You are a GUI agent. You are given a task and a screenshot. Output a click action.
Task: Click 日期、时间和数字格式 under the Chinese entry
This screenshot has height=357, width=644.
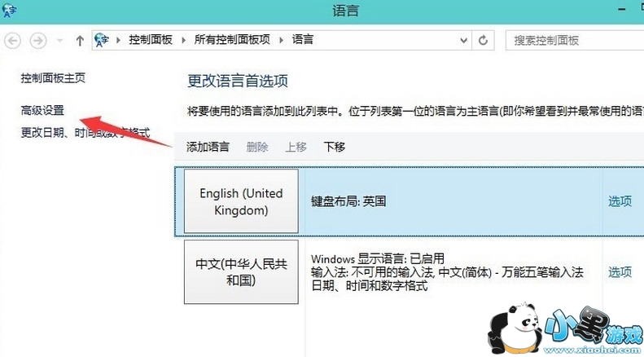click(x=370, y=285)
